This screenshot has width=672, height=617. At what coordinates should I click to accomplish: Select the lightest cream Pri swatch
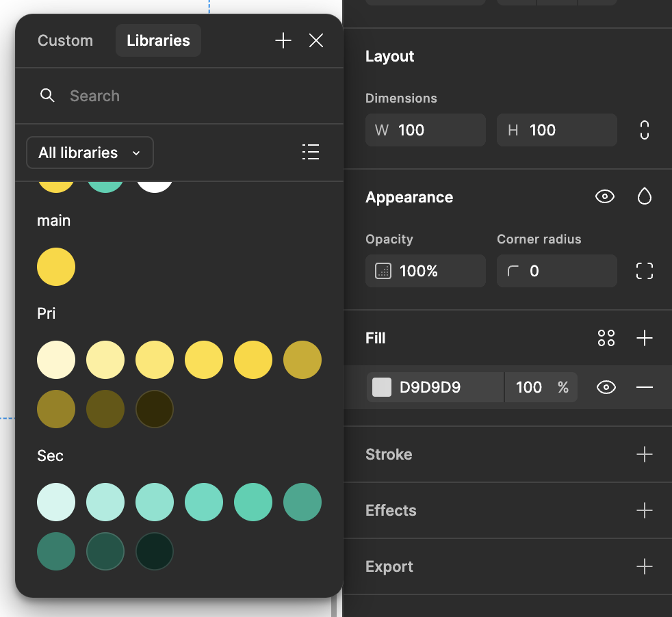pyautogui.click(x=56, y=360)
